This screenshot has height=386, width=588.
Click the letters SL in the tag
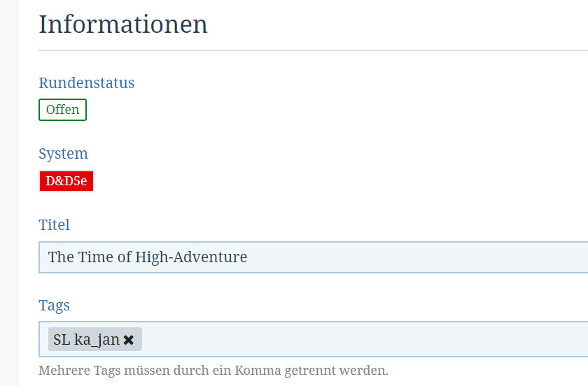pos(62,340)
